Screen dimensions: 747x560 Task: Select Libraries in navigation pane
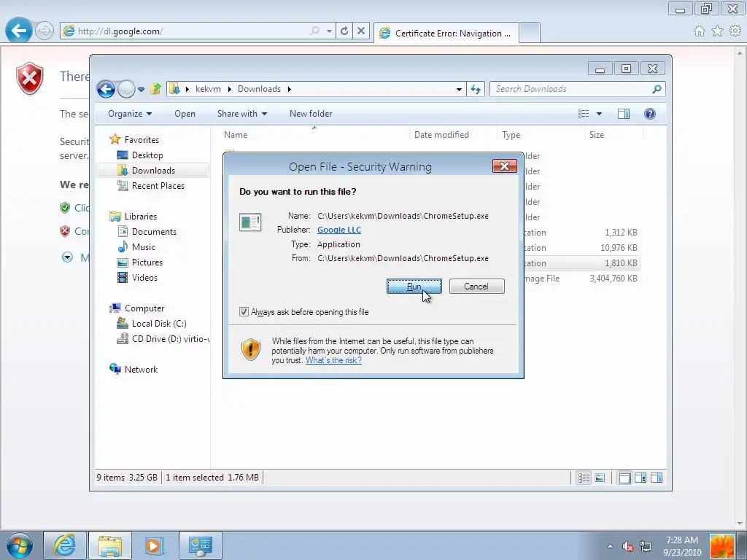pos(140,216)
